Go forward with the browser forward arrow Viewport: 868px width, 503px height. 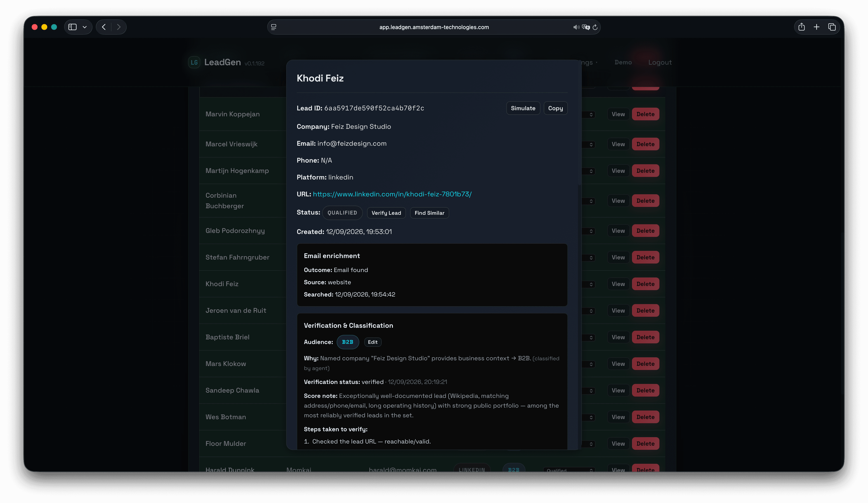118,27
